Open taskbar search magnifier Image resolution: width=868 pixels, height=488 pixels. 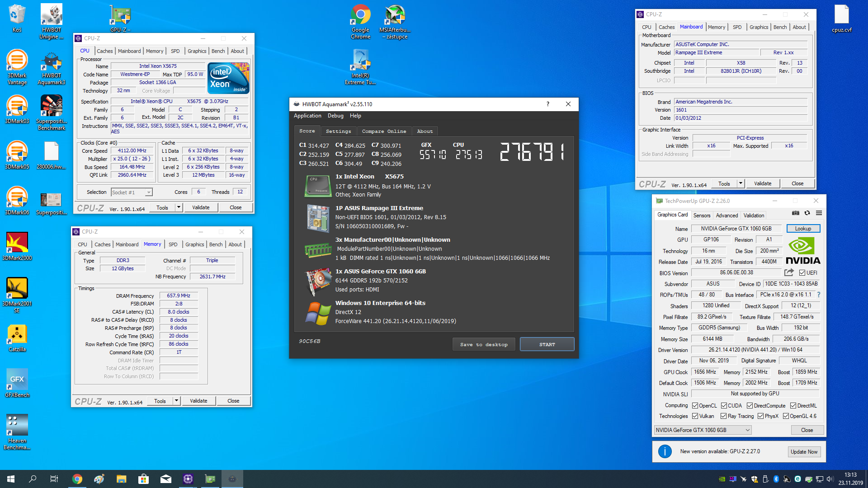tap(33, 479)
